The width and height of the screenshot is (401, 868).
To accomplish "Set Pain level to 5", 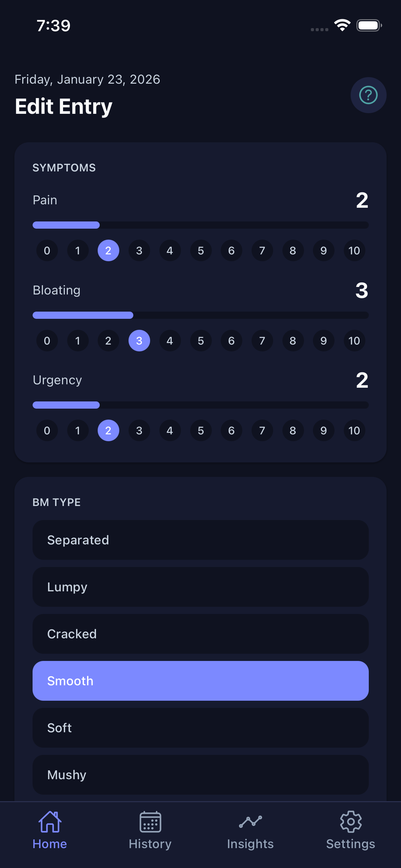I will (x=200, y=251).
